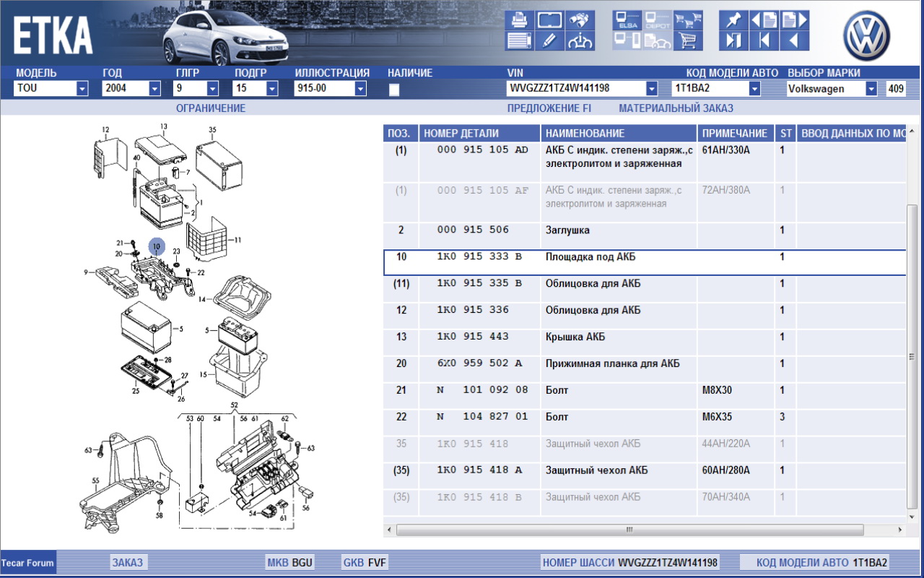The image size is (924, 578).
Task: Select part number 1K0 915 336
Action: point(473,310)
